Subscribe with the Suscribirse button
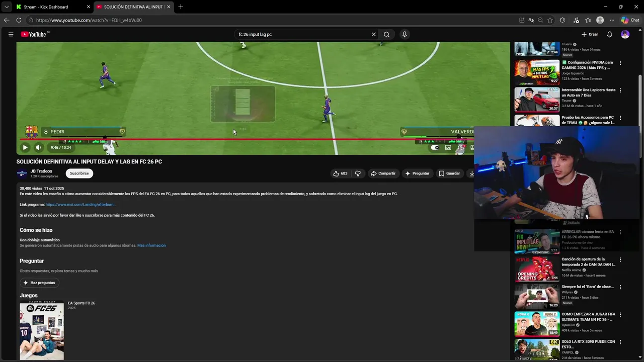Image resolution: width=644 pixels, height=362 pixels. click(79, 173)
